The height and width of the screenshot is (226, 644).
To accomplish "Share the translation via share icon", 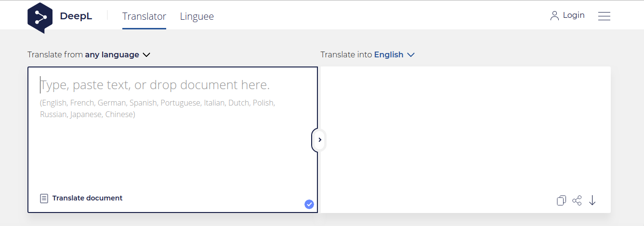I will click(577, 200).
